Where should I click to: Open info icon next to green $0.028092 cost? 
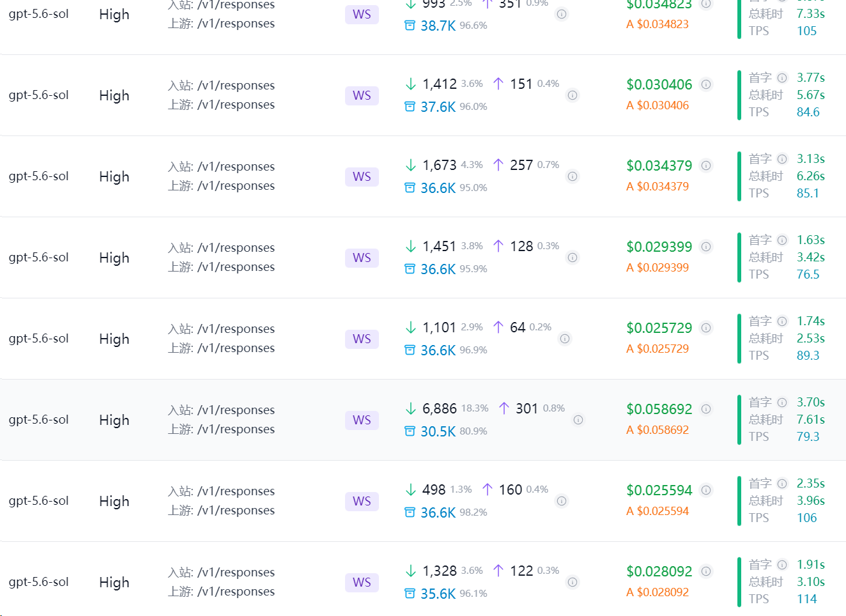(x=706, y=571)
